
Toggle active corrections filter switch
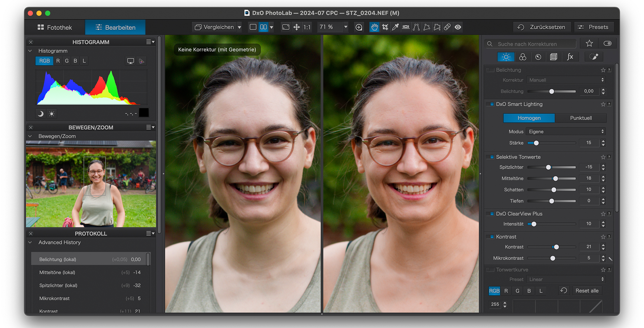[607, 43]
